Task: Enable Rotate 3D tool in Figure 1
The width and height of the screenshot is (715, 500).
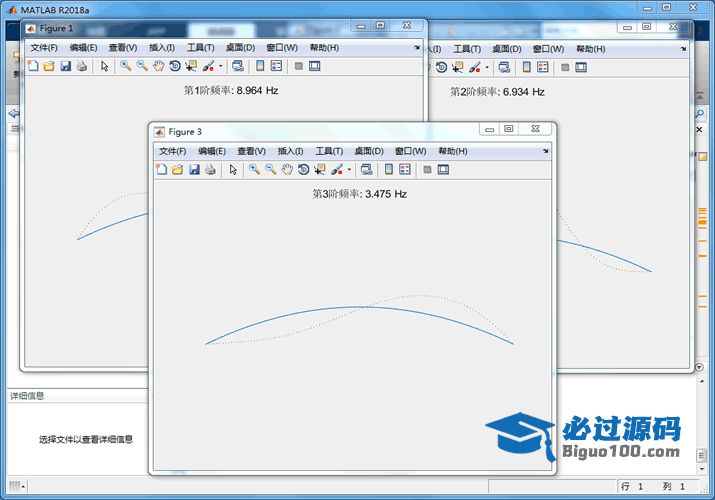Action: pyautogui.click(x=175, y=66)
